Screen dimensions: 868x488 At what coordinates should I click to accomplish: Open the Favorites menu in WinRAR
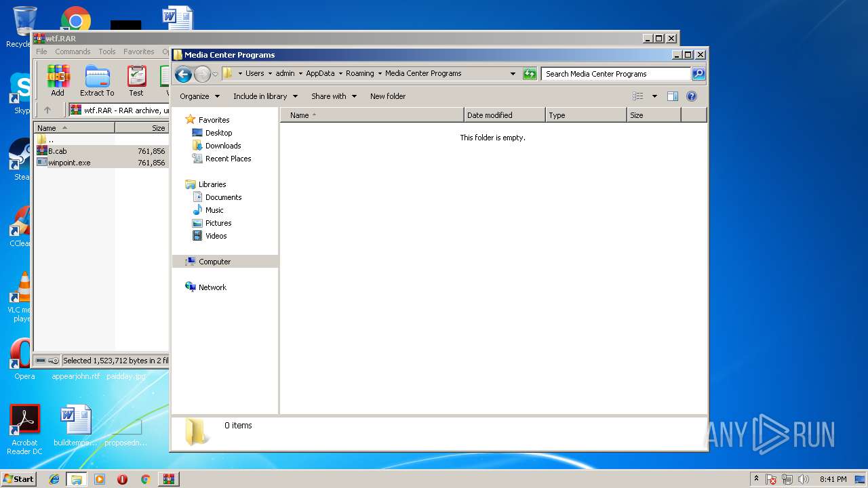coord(138,52)
